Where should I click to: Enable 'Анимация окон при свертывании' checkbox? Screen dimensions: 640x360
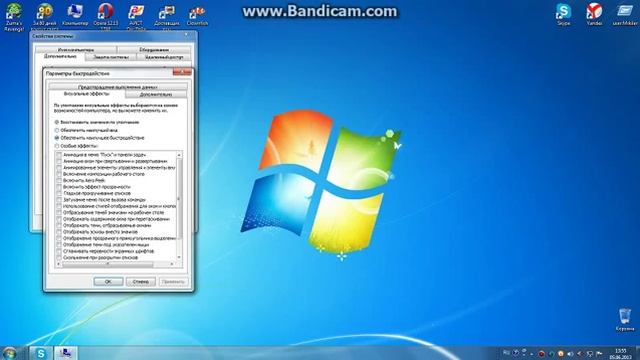pyautogui.click(x=59, y=161)
